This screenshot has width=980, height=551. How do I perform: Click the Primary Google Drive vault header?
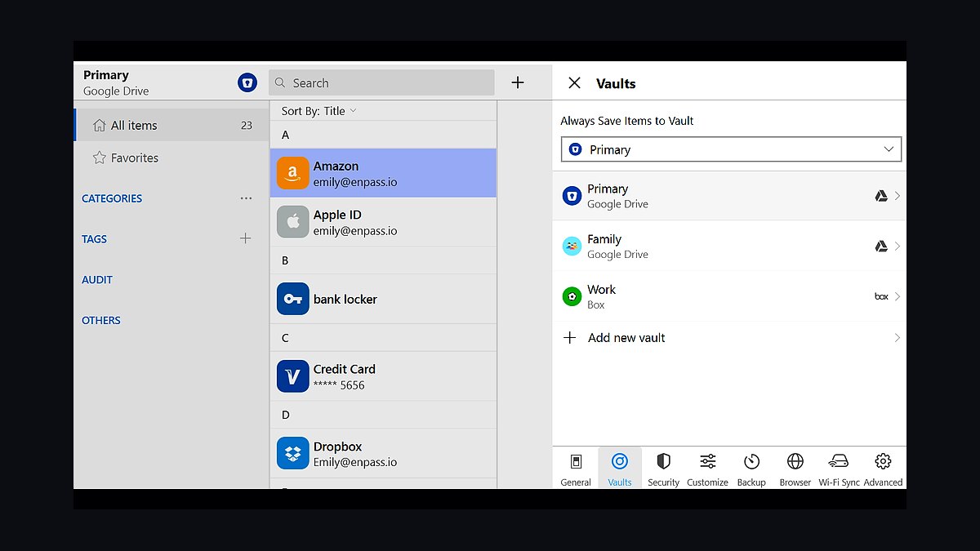pyautogui.click(x=116, y=82)
